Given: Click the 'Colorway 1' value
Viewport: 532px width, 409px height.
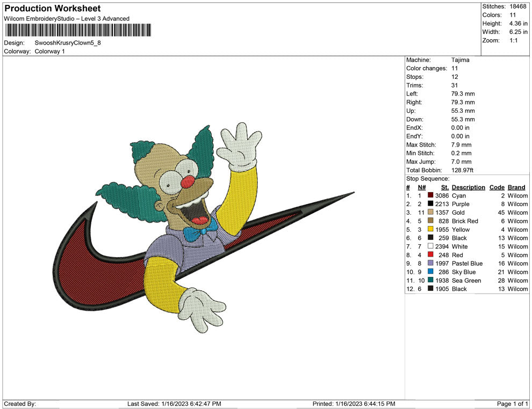Looking at the screenshot, I should click(49, 52).
